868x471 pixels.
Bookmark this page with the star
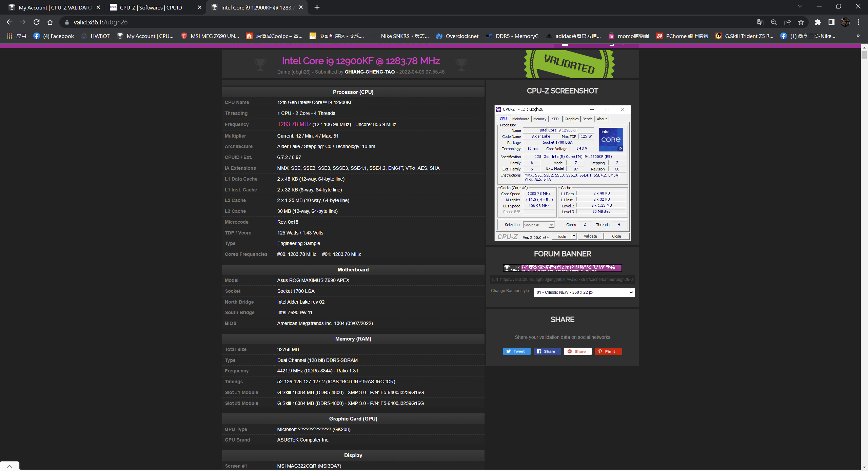click(x=801, y=22)
